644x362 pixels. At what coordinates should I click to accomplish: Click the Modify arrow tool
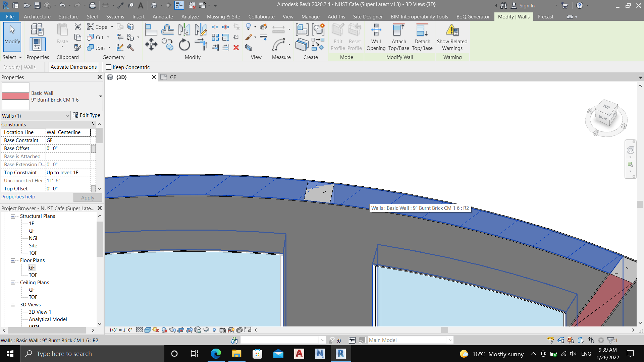click(x=12, y=37)
